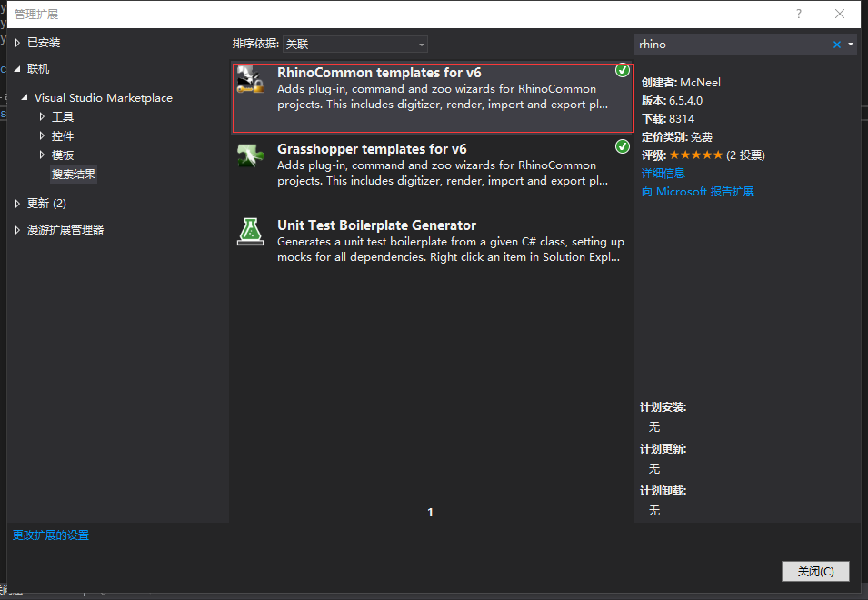The image size is (868, 600).
Task: Open the help question mark button
Action: coord(798,14)
